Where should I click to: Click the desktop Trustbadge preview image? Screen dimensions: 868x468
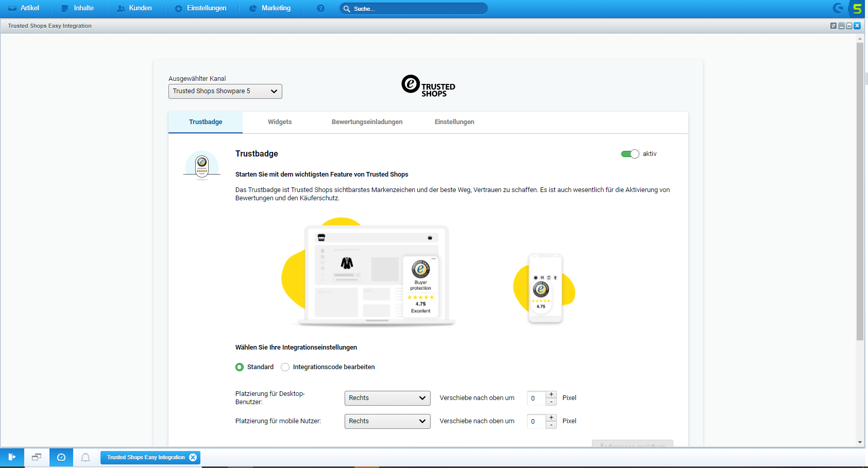coord(369,272)
